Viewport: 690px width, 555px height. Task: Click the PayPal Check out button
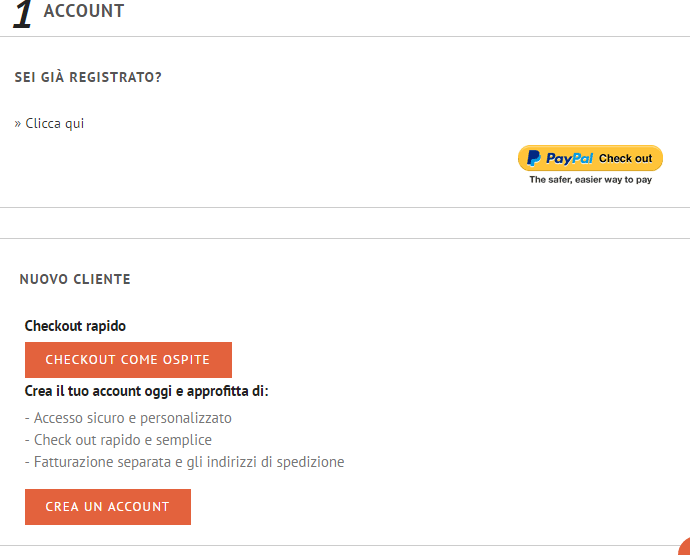590,158
